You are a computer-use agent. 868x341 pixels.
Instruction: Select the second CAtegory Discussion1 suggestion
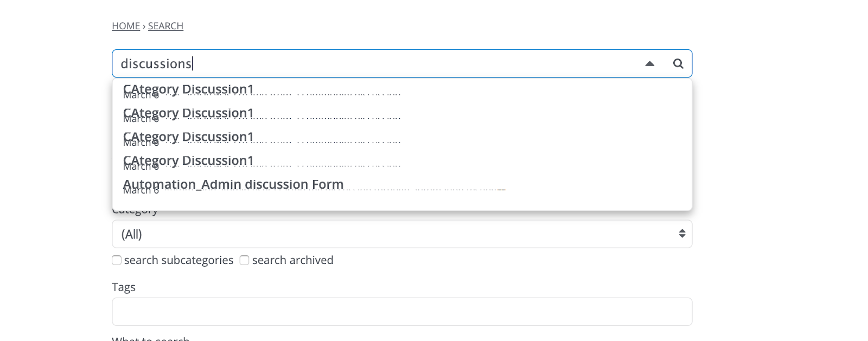tap(188, 113)
